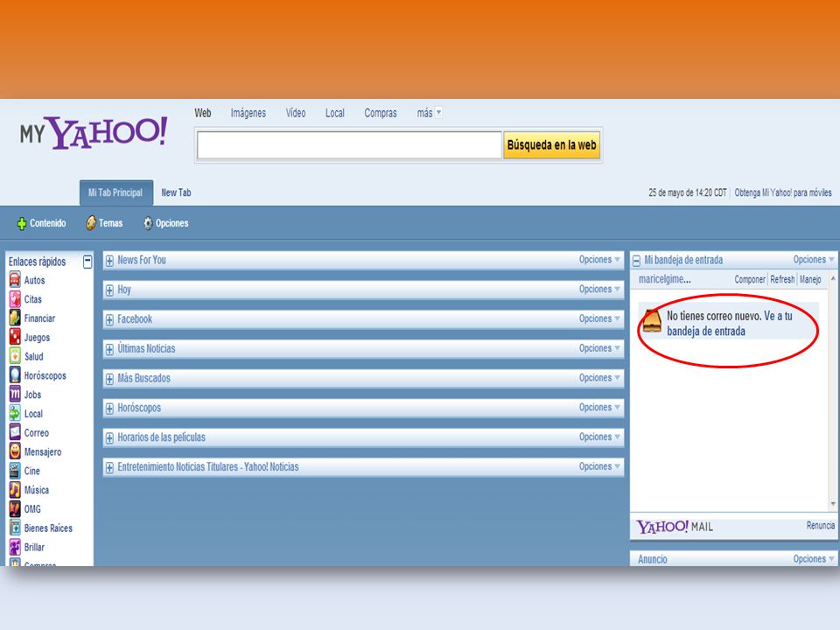Click Manejo in mail module
840x630 pixels.
pos(810,280)
